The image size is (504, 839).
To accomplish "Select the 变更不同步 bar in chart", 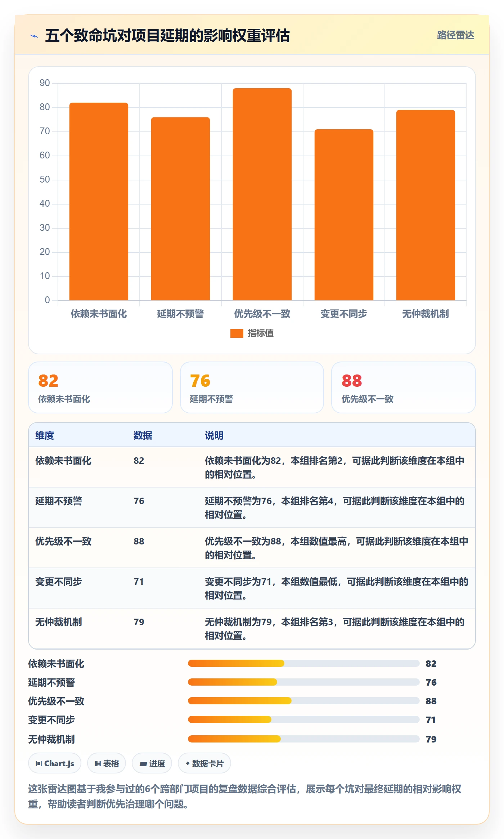I will click(344, 215).
